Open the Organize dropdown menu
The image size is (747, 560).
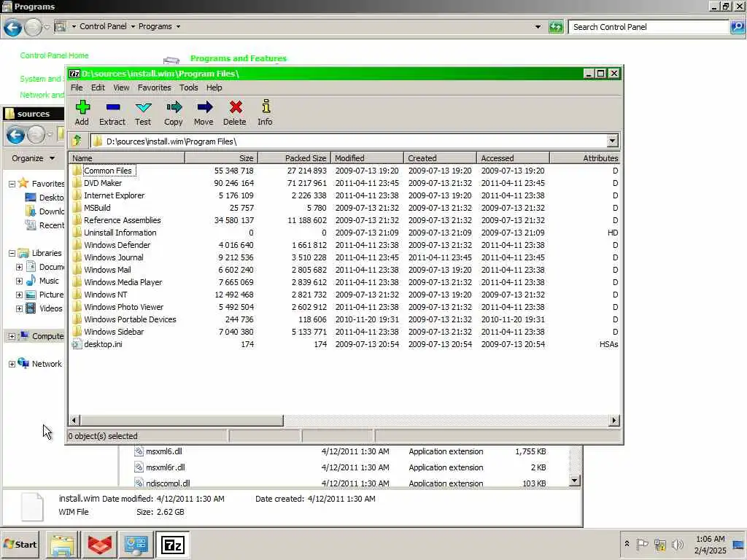pos(34,158)
